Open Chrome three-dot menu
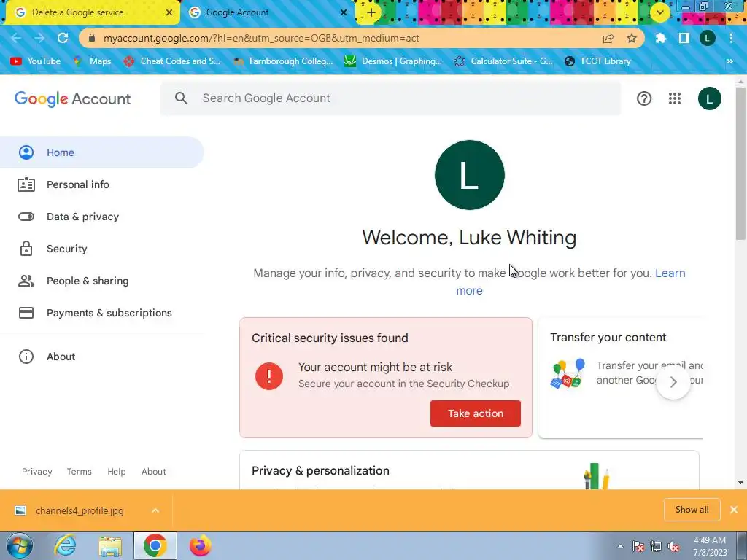Screen dimensions: 747x560 pyautogui.click(x=731, y=38)
